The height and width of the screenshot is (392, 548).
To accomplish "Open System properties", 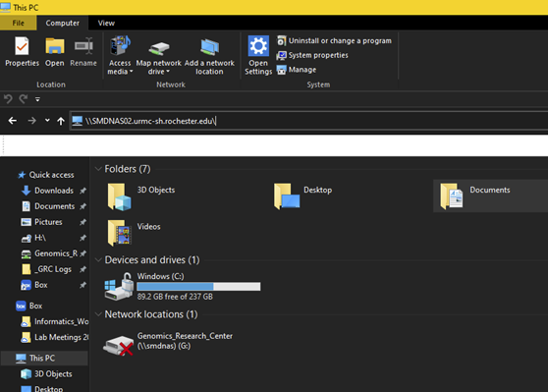I will (312, 55).
